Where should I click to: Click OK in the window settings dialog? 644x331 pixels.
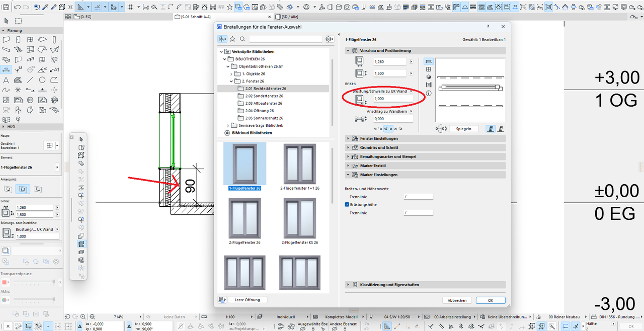pos(491,300)
